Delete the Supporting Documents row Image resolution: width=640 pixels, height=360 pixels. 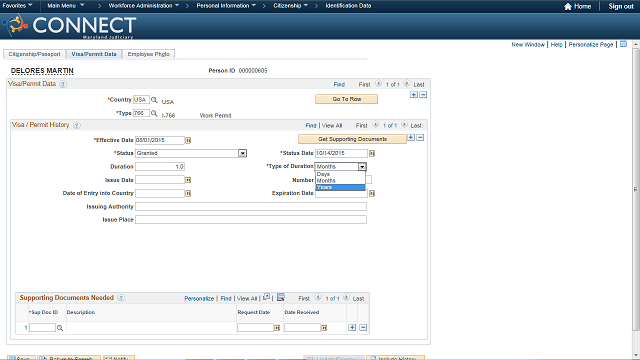[363, 328]
